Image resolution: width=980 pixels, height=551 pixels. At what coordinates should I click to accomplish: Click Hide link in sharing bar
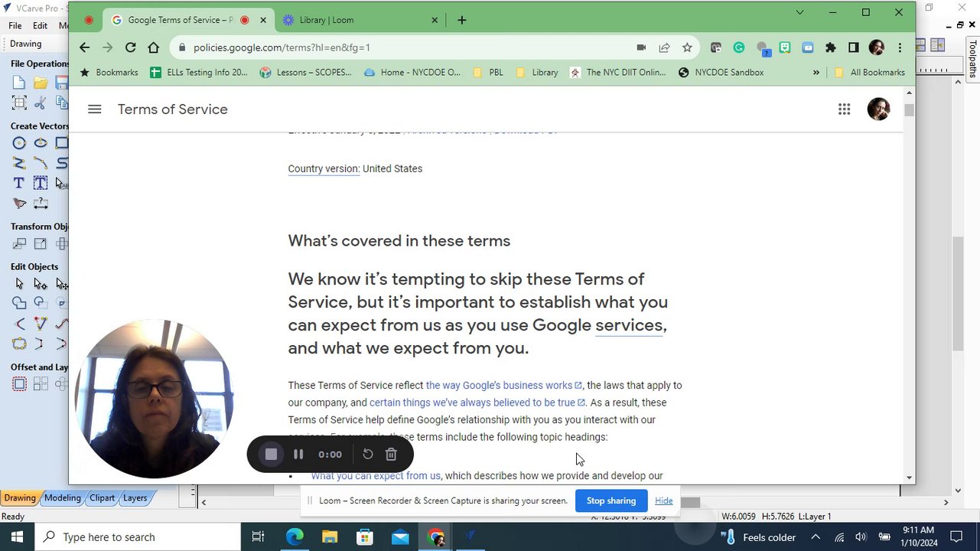tap(663, 500)
